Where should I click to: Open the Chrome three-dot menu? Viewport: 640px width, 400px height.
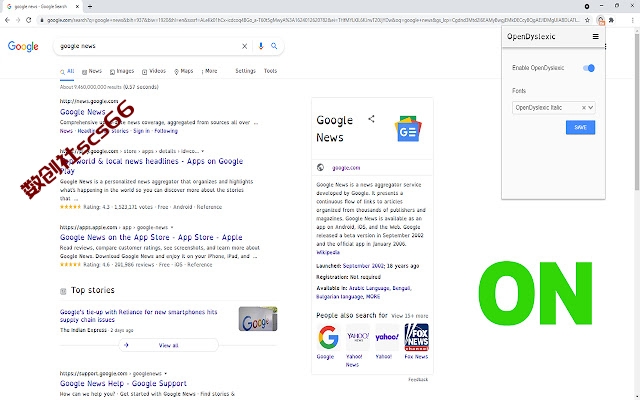click(x=632, y=20)
